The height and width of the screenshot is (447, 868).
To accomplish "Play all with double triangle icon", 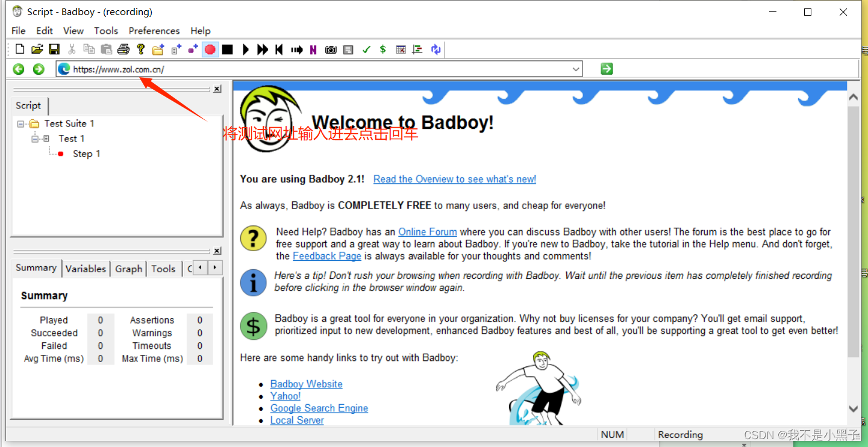I will (263, 49).
